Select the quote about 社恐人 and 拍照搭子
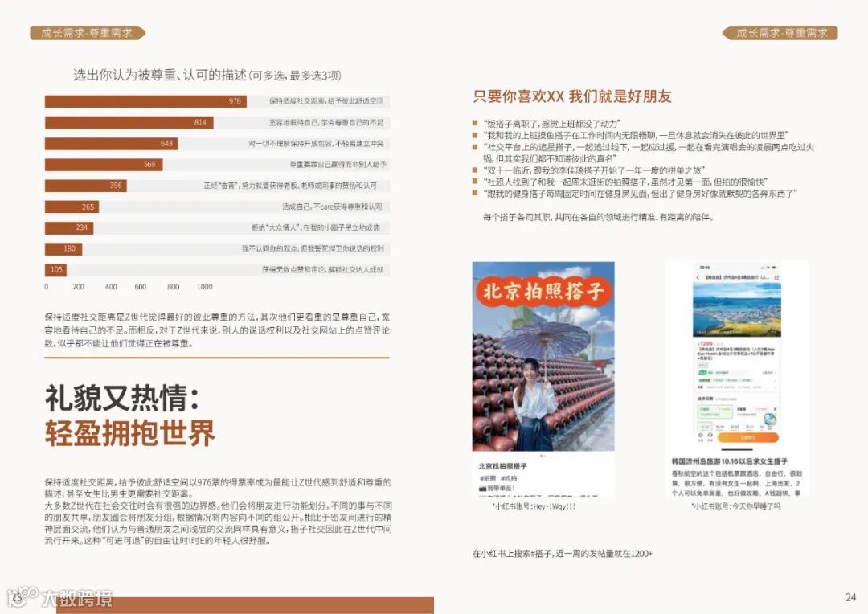The height and width of the screenshot is (614, 868). coord(625,182)
